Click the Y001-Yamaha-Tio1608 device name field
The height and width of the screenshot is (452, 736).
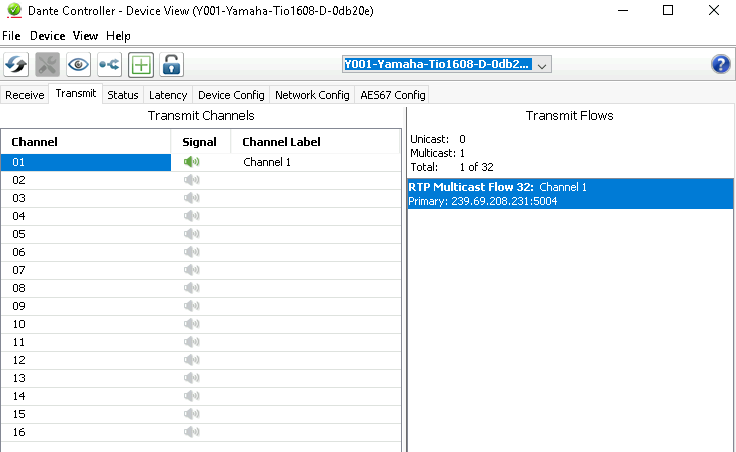pyautogui.click(x=437, y=64)
